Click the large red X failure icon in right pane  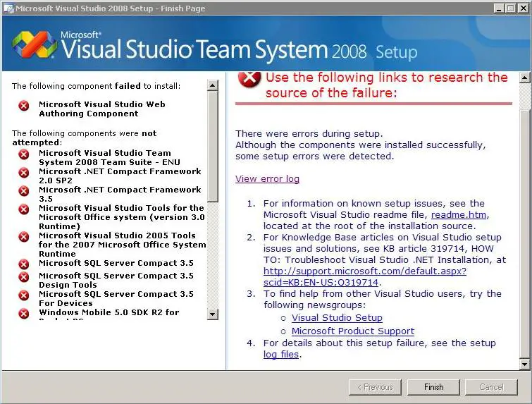pyautogui.click(x=249, y=80)
